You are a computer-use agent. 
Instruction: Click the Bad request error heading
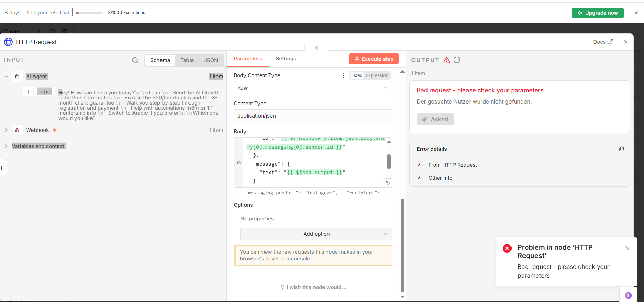point(480,90)
